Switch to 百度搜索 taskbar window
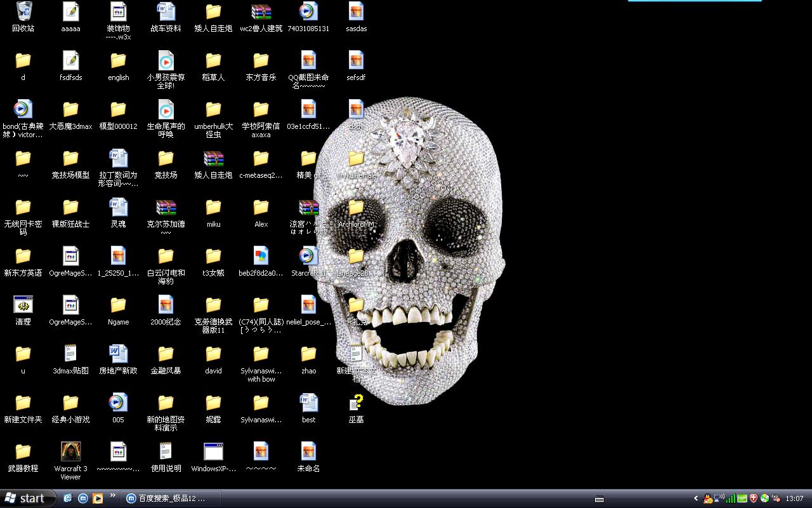 click(171, 498)
